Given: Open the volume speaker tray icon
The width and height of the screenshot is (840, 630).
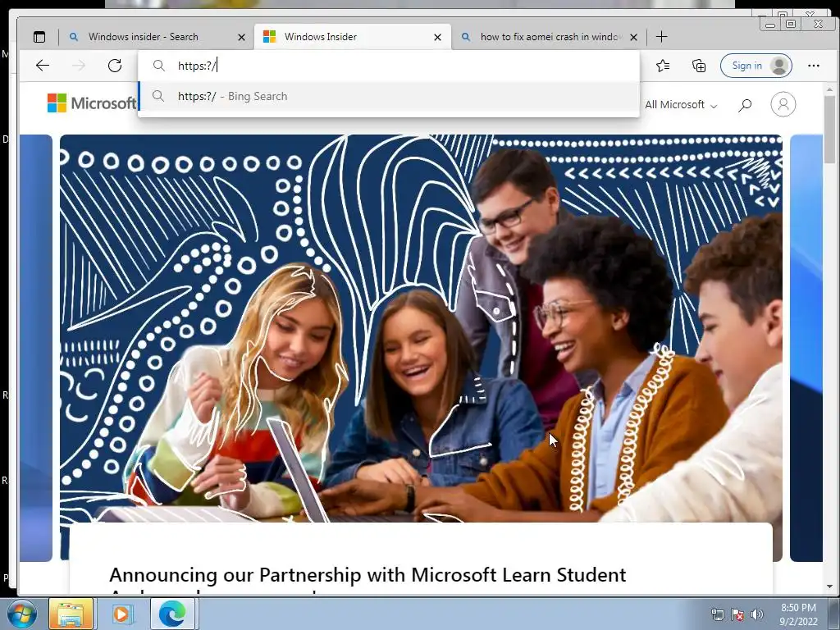Looking at the screenshot, I should point(757,614).
